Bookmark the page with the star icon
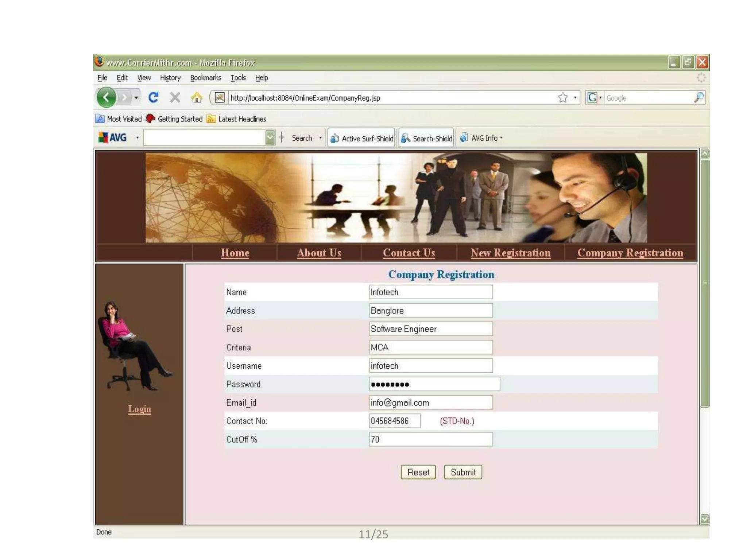 (563, 97)
